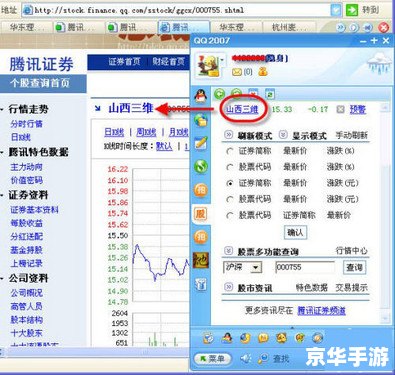Viewport: 395px width, 375px height.
Task: Click the 转到 button next to address bar
Action: 371,10
